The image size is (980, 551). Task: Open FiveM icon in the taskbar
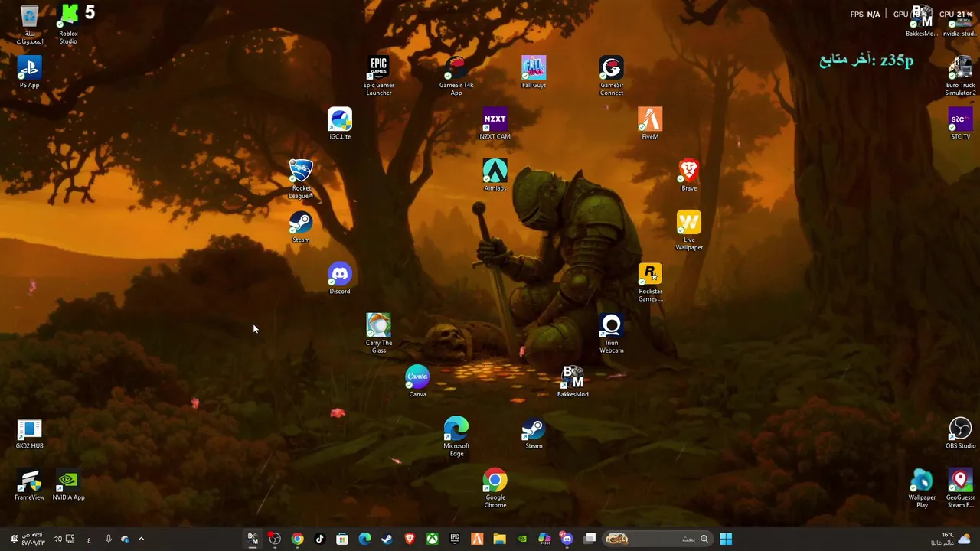(x=477, y=539)
